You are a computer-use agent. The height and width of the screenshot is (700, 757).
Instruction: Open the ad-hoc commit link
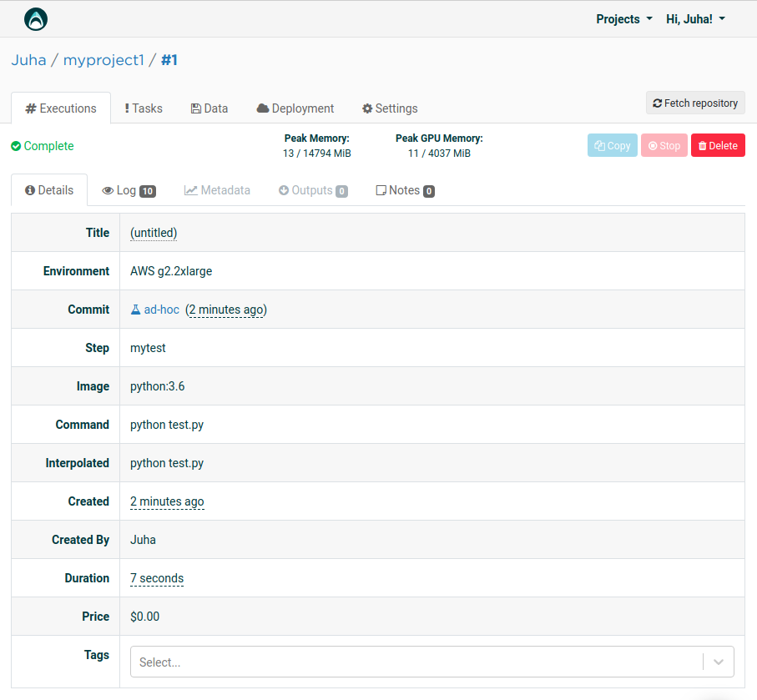(161, 310)
